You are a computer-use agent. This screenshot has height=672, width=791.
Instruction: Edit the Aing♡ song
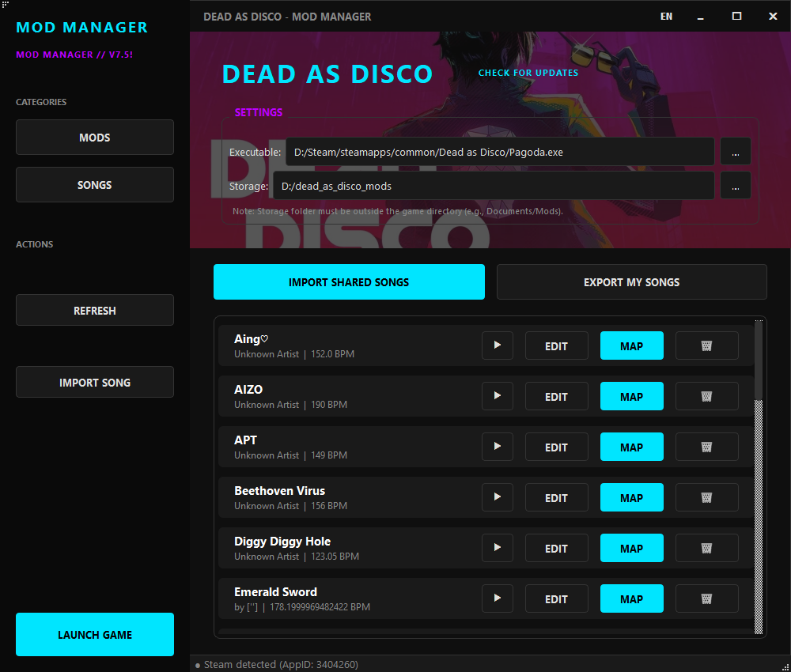(x=556, y=345)
